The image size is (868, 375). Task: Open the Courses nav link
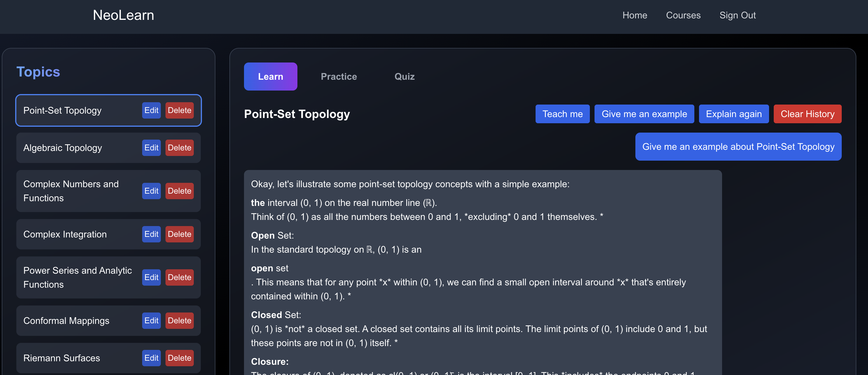coord(683,15)
